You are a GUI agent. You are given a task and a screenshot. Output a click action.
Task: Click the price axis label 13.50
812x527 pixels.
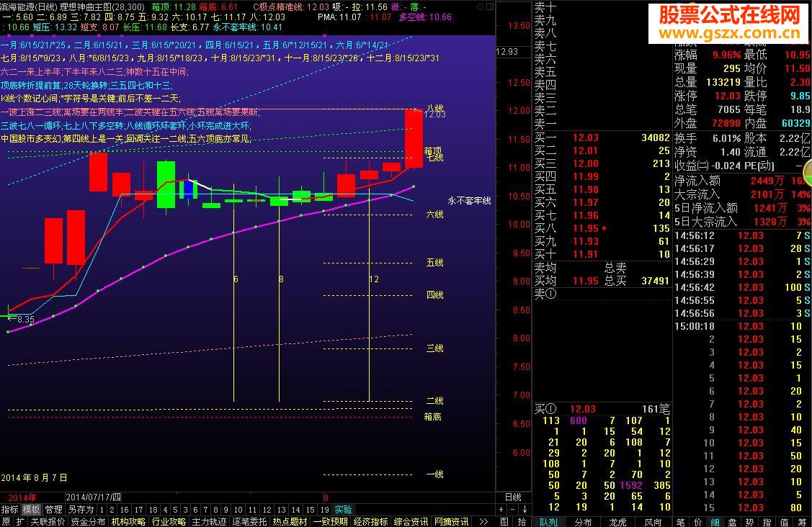click(x=519, y=26)
